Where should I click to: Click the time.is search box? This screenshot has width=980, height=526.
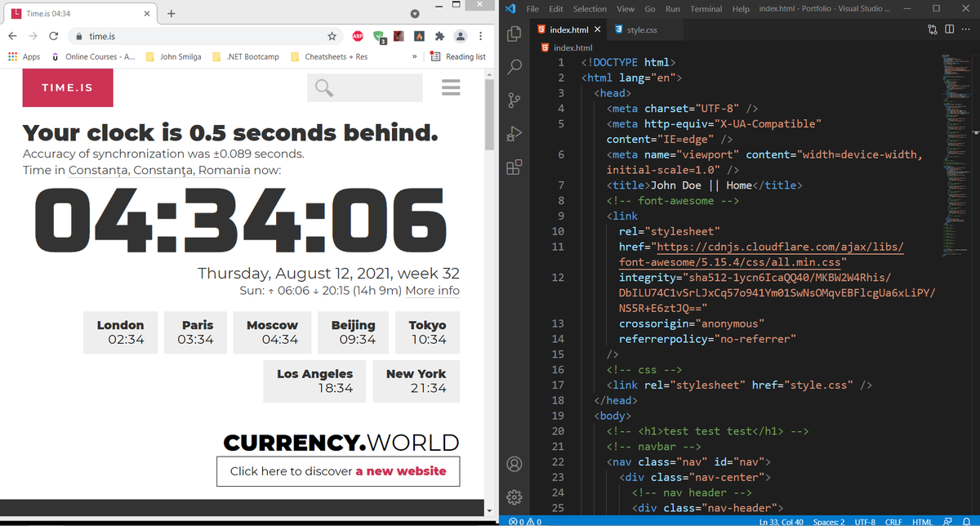click(365, 87)
